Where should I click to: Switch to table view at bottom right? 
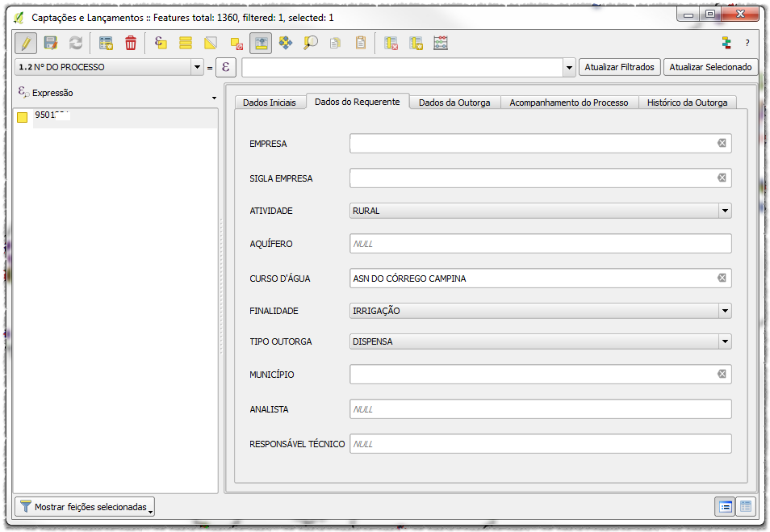pyautogui.click(x=746, y=506)
